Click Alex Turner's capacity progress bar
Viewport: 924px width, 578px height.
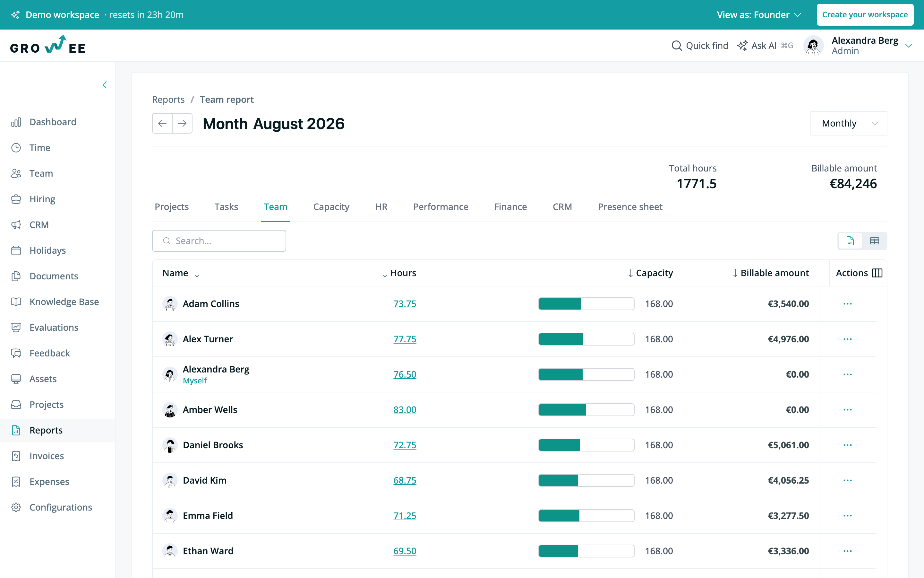tap(586, 339)
